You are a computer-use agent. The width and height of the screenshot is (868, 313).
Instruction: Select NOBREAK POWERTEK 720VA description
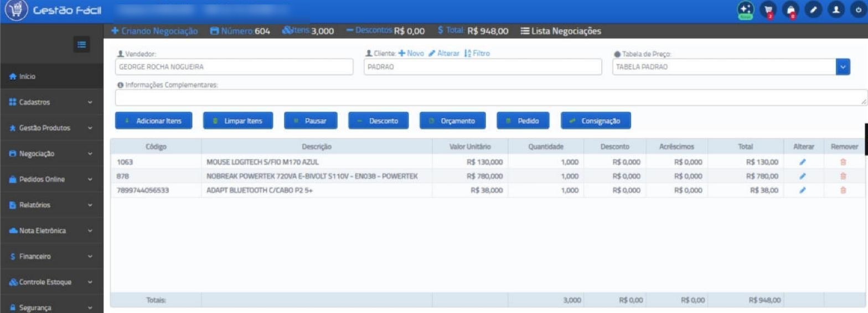click(x=312, y=176)
